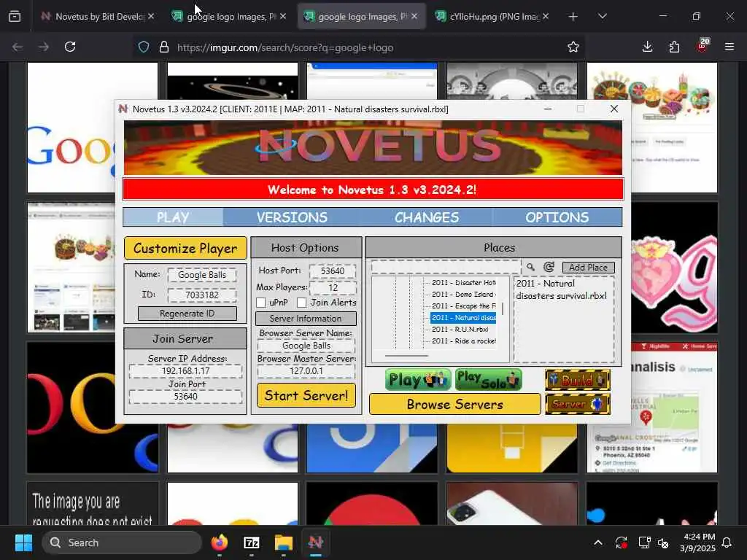
Task: Open Firefox from the taskbar
Action: pos(219,542)
